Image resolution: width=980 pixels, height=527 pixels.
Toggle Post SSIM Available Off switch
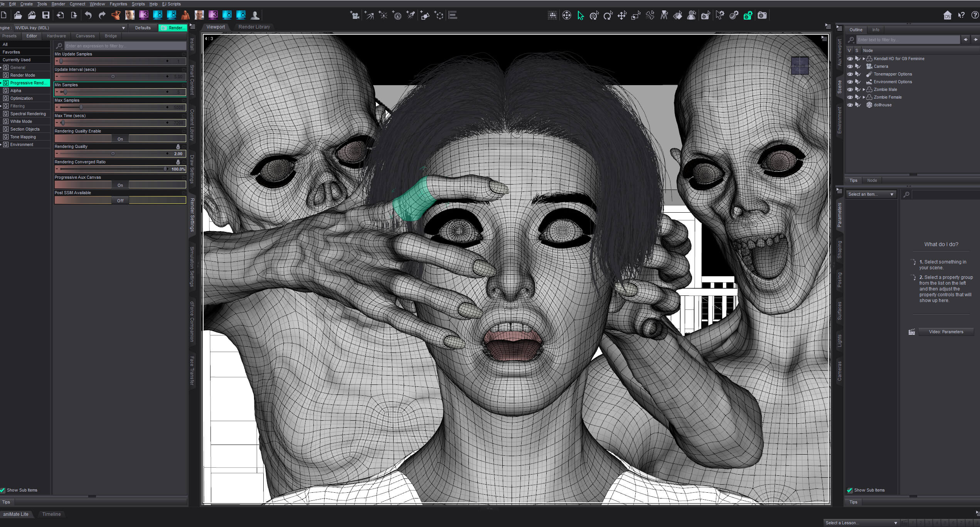pos(120,200)
